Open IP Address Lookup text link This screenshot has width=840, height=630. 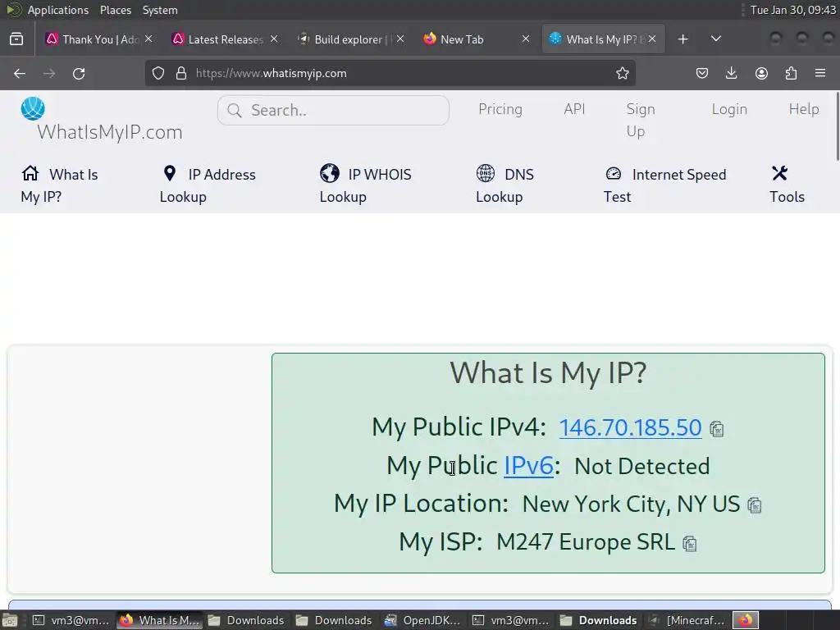tap(208, 185)
